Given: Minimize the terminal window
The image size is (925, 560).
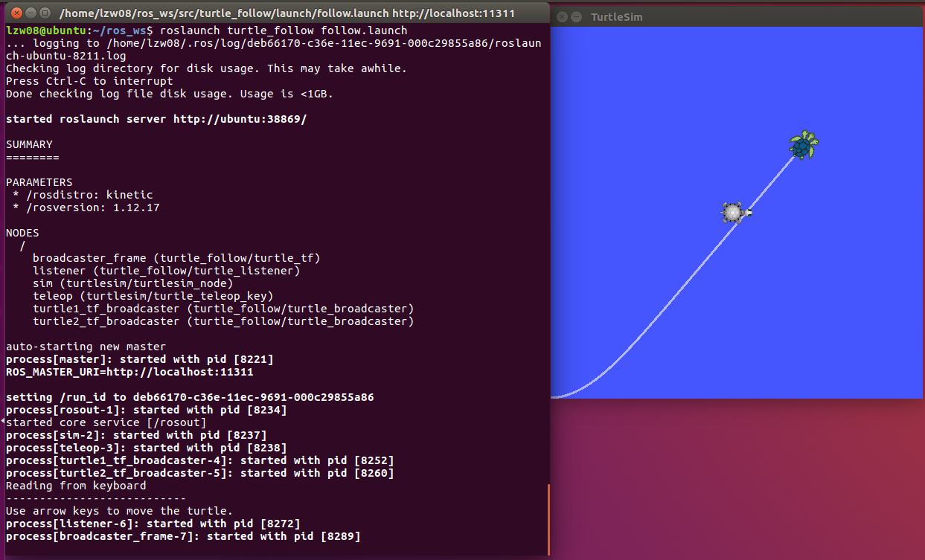Looking at the screenshot, I should pyautogui.click(x=29, y=13).
